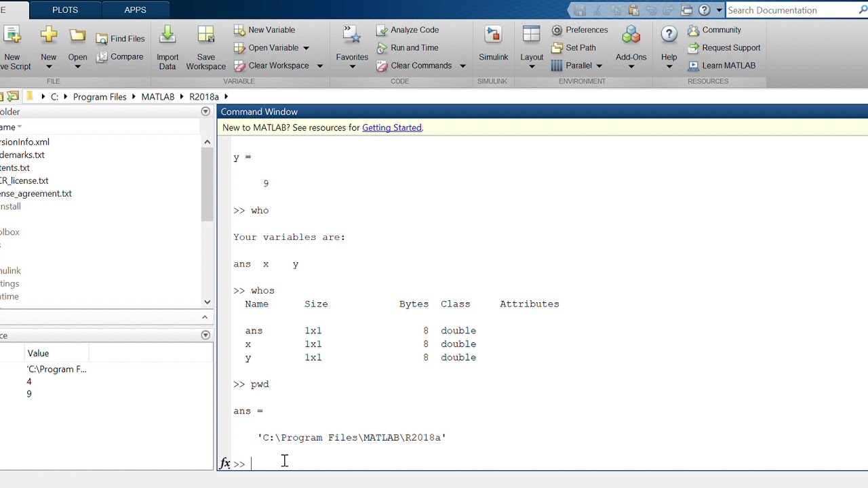This screenshot has width=868, height=488.
Task: Click the Value column header in Workspace
Action: coord(57,353)
